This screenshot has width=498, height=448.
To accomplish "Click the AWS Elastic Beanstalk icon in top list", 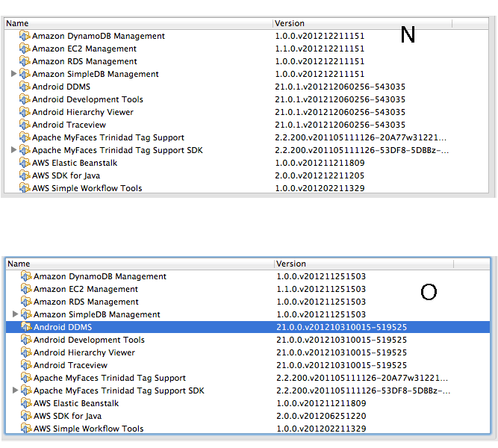I will [x=25, y=163].
